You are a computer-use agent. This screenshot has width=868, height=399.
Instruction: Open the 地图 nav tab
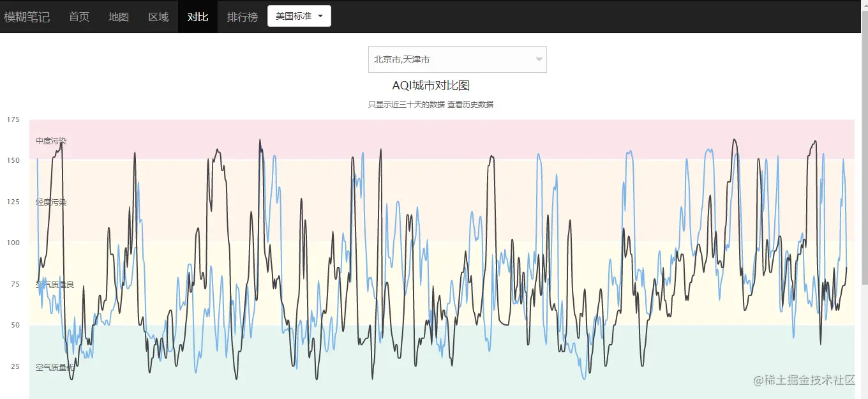(119, 17)
